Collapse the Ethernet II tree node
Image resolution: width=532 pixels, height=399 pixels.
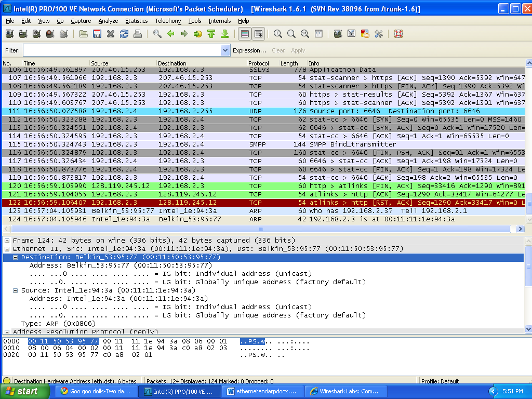7,249
